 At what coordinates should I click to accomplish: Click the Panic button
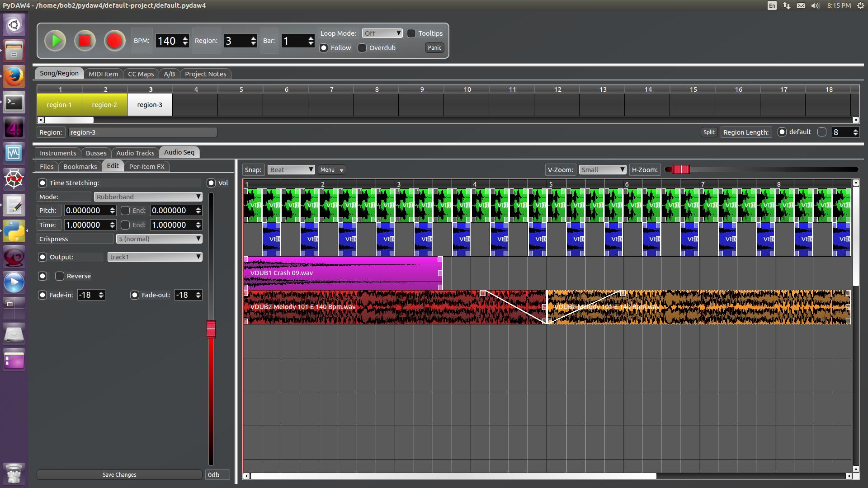click(x=434, y=48)
